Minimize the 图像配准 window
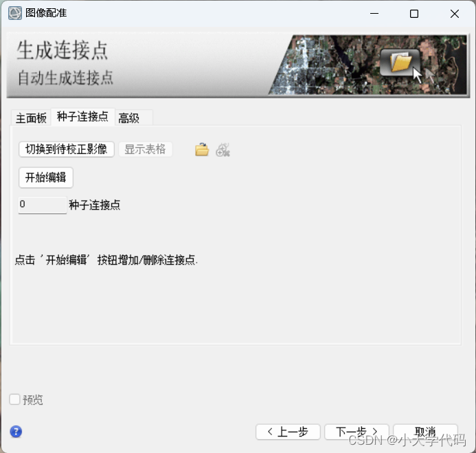Screen dimensions: 476x453 pyautogui.click(x=374, y=13)
